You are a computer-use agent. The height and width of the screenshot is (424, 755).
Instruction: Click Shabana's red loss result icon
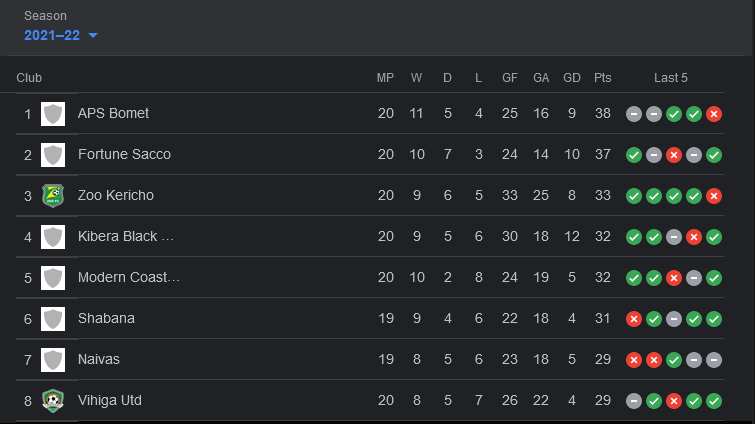tap(634, 319)
